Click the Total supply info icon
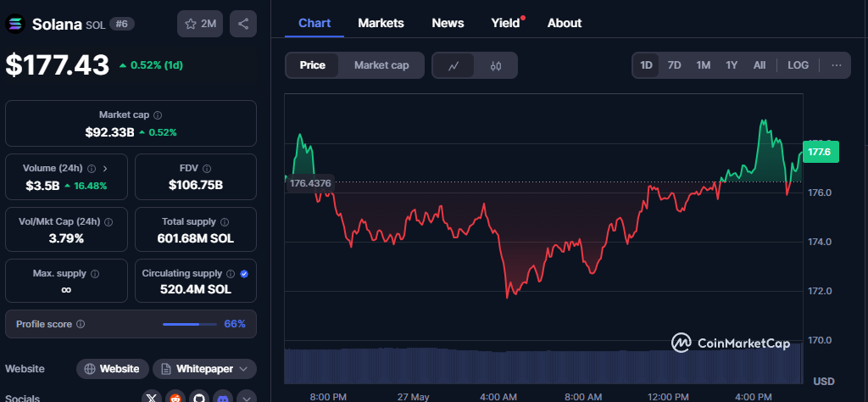The width and height of the screenshot is (868, 402). point(224,222)
